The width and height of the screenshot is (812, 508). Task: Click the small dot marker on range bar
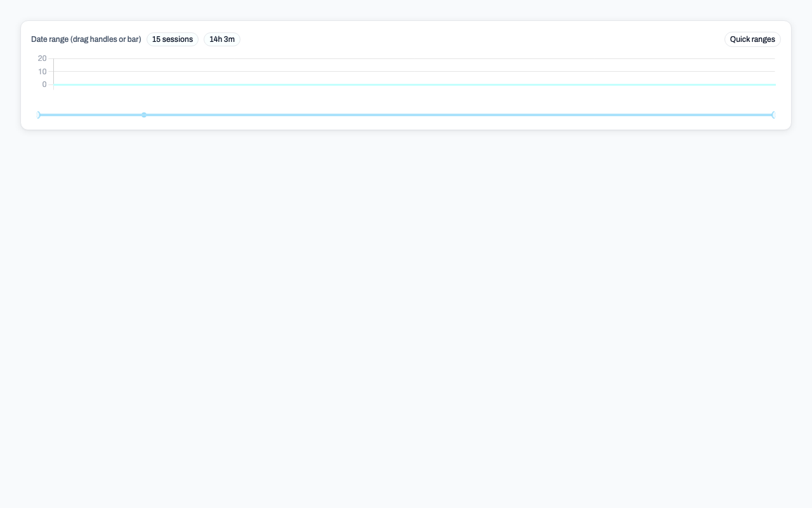tap(144, 115)
